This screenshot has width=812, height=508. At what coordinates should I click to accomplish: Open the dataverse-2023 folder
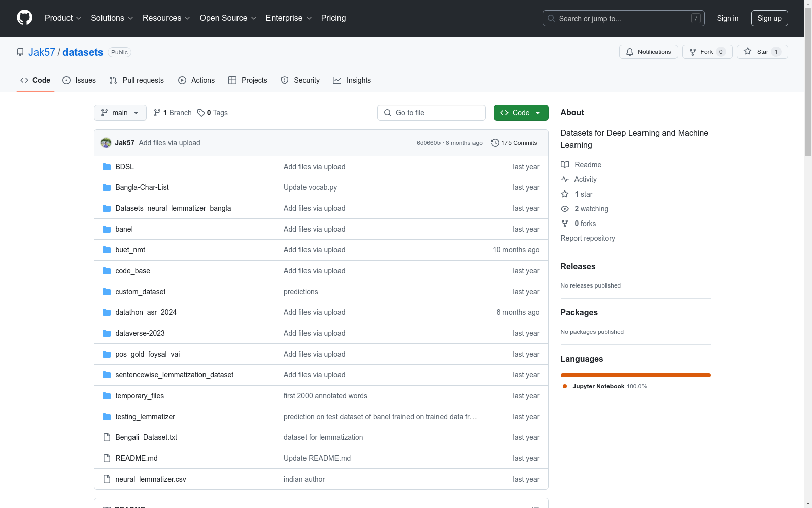[x=140, y=333]
